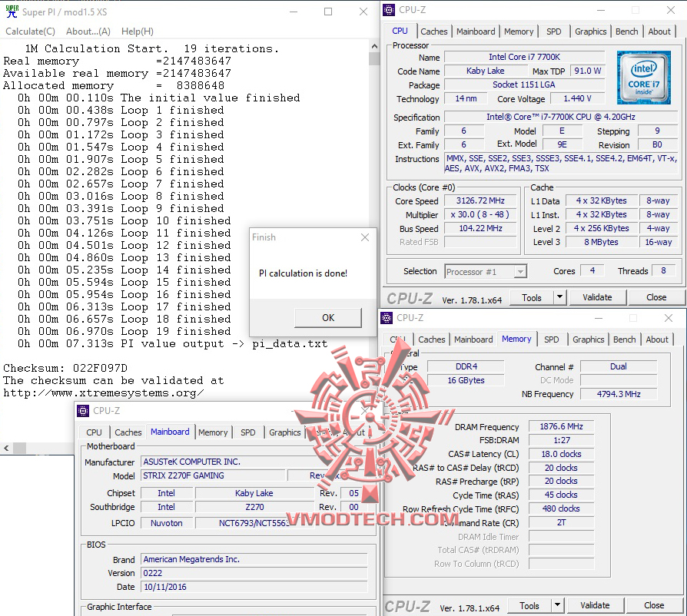
Task: Maximize the Super PI window
Action: (327, 12)
